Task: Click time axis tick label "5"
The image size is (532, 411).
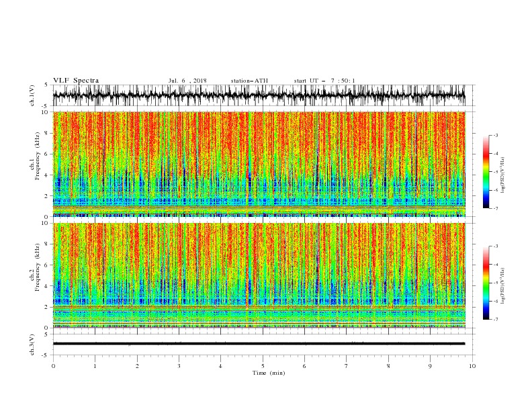Action: [x=263, y=366]
